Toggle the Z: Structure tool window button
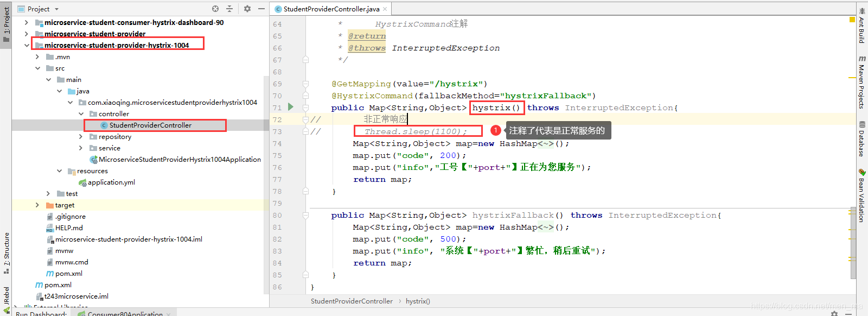This screenshot has height=316, width=868. tap(6, 252)
